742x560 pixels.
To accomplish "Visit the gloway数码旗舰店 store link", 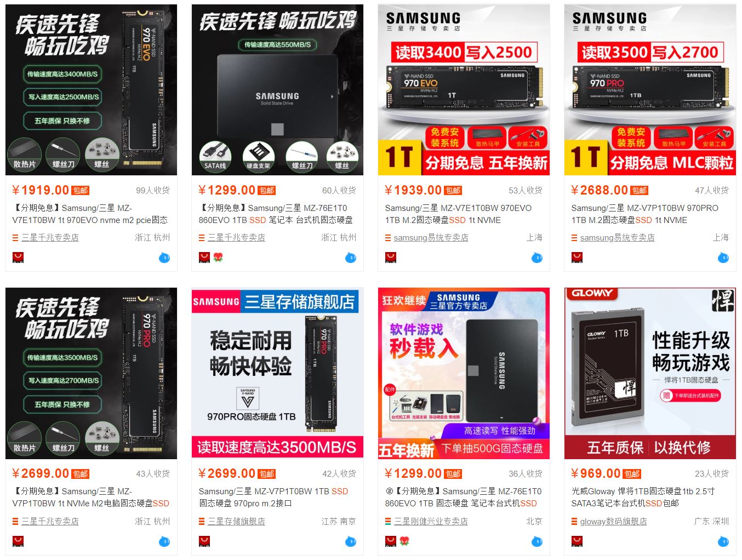I will tap(613, 521).
